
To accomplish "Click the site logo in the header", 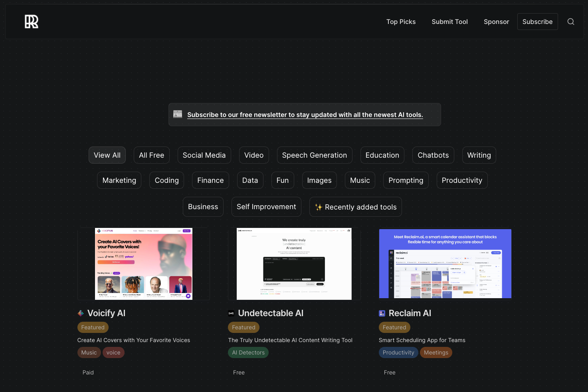I will tap(32, 22).
